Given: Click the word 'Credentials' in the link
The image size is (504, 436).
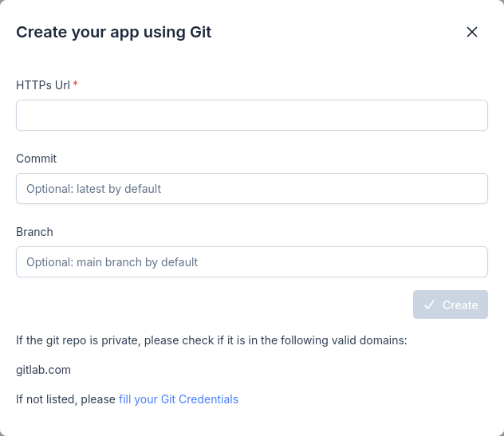Looking at the screenshot, I should click(208, 399).
